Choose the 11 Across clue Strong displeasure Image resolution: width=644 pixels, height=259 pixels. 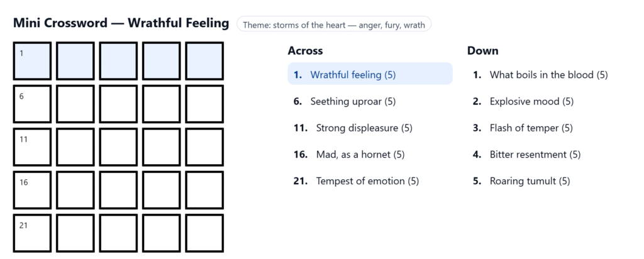370,128
